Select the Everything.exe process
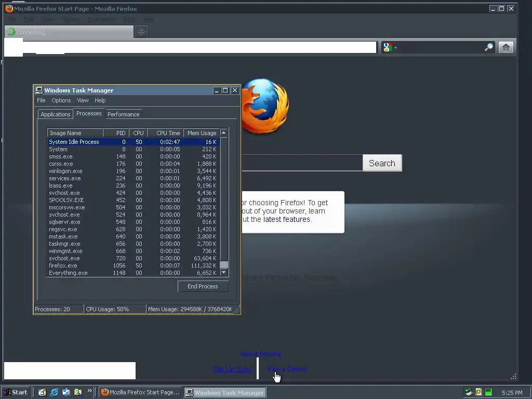Viewport: 532px width, 399px height. 134,273
